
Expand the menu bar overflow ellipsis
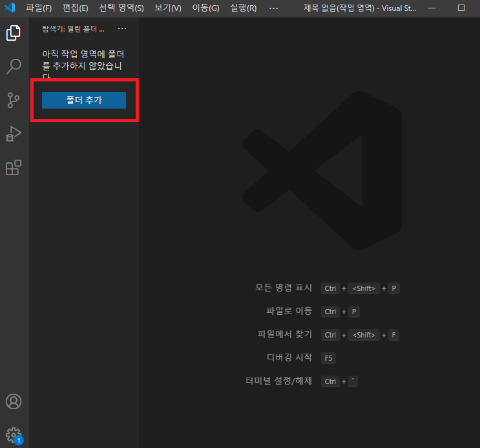[x=273, y=8]
